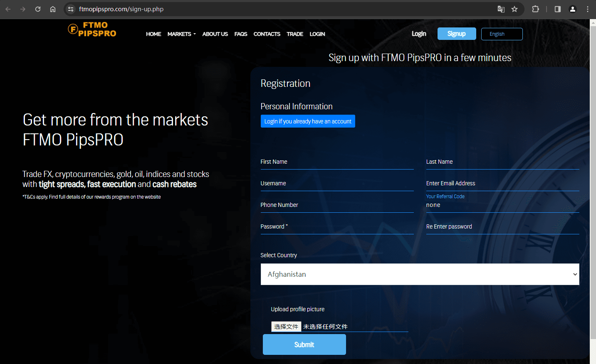
Task: Click the Username field
Action: [337, 184]
